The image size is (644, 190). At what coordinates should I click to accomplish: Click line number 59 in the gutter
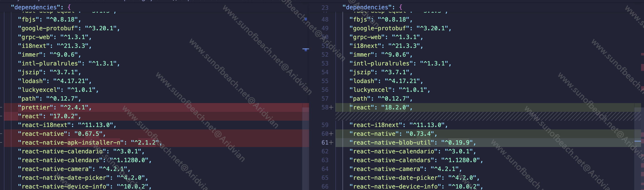325,125
